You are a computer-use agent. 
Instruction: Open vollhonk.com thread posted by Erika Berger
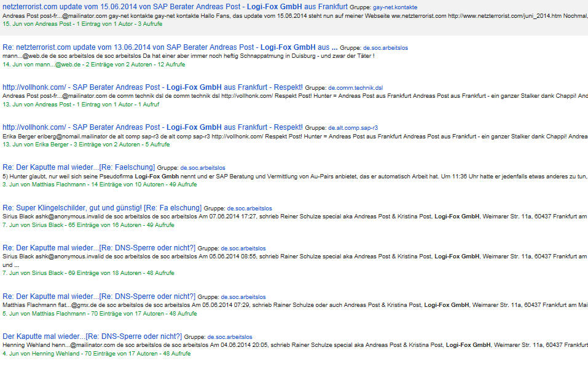pyautogui.click(x=152, y=127)
